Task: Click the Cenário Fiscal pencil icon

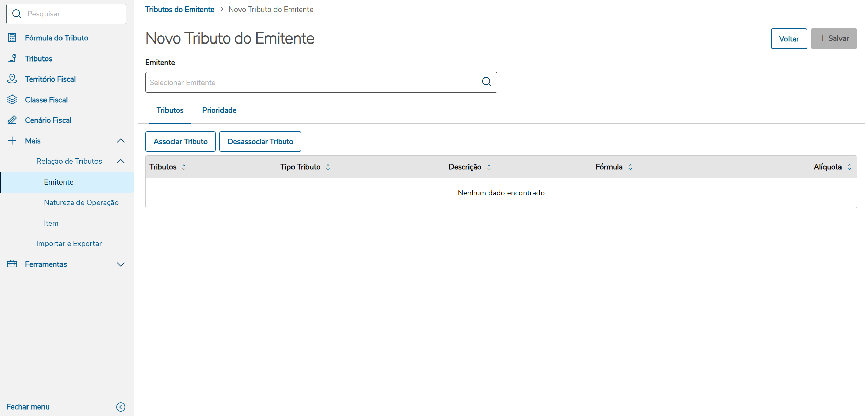Action: click(x=12, y=120)
